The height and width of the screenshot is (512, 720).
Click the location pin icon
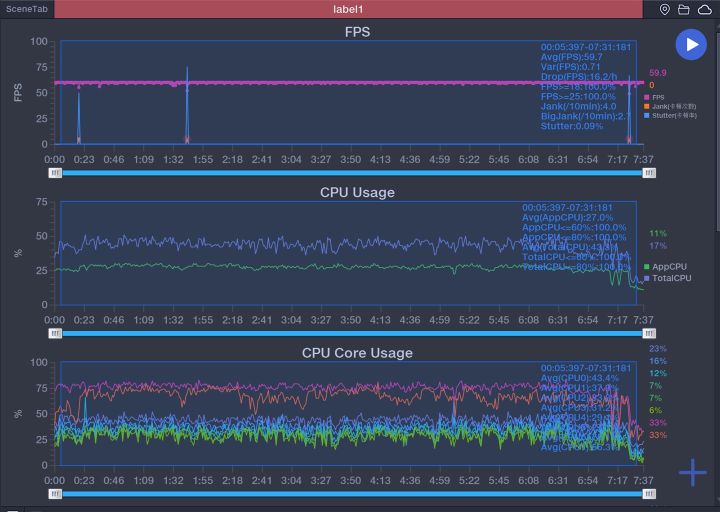(x=665, y=9)
